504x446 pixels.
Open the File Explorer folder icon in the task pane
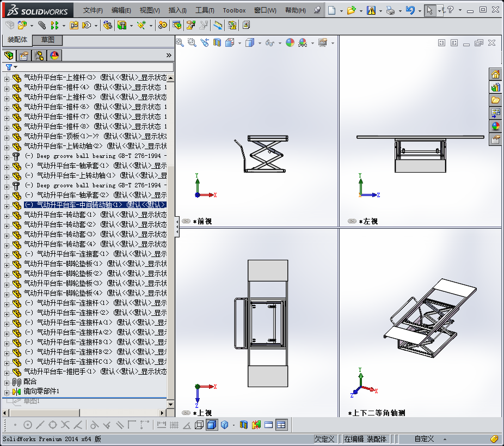pyautogui.click(x=496, y=100)
